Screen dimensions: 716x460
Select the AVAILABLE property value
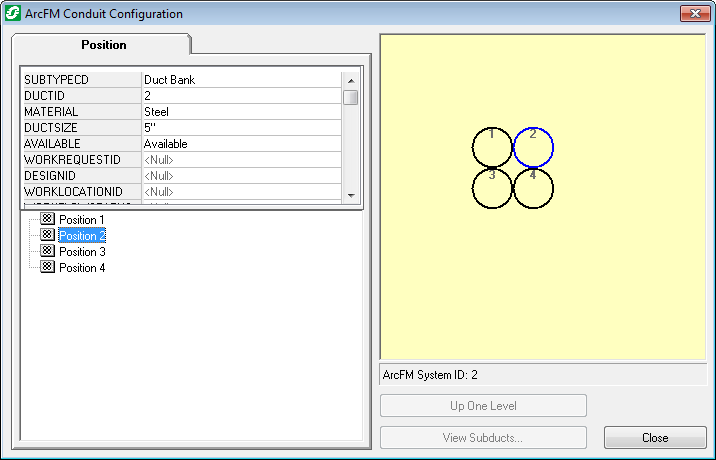pos(240,144)
